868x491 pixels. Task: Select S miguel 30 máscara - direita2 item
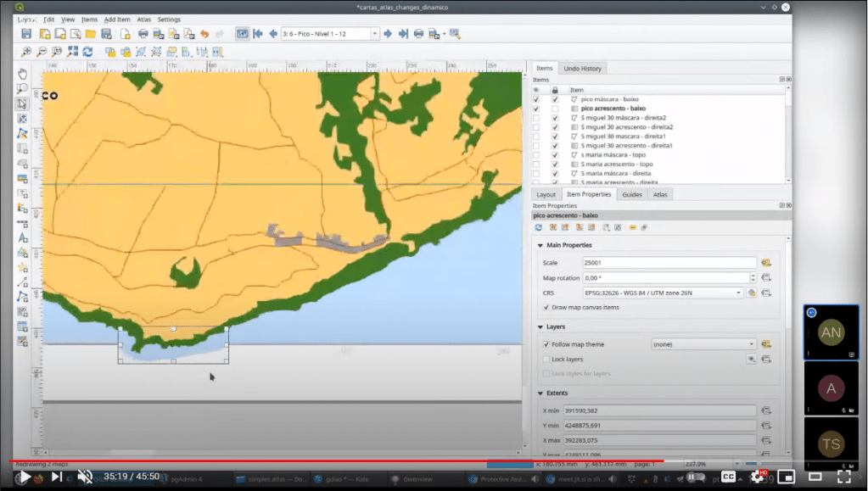pos(624,118)
